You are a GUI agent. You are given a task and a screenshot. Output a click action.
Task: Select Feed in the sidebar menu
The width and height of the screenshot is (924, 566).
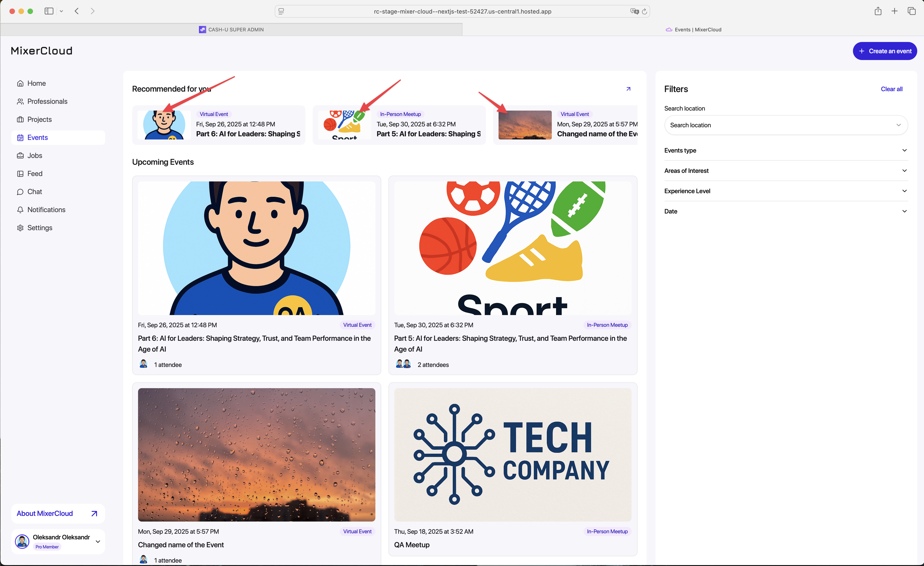point(35,173)
